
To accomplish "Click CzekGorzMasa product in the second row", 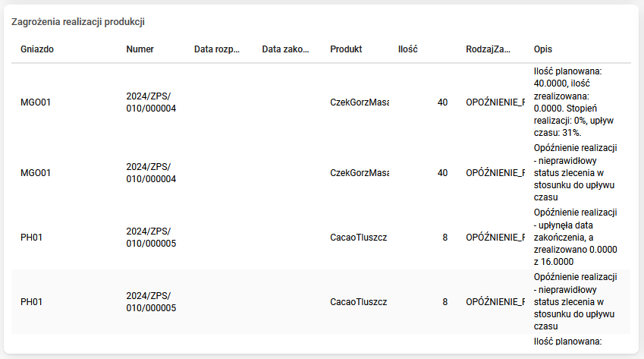I will [x=360, y=173].
